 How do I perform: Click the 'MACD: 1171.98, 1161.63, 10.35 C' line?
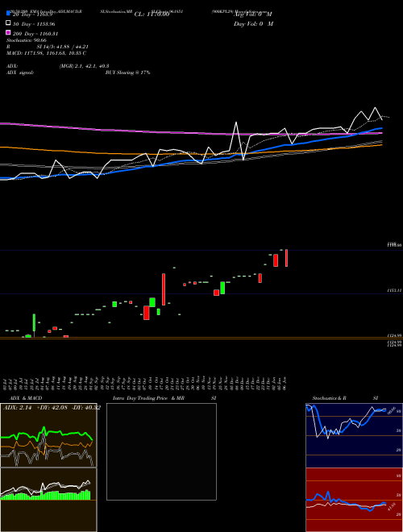[46, 53]
